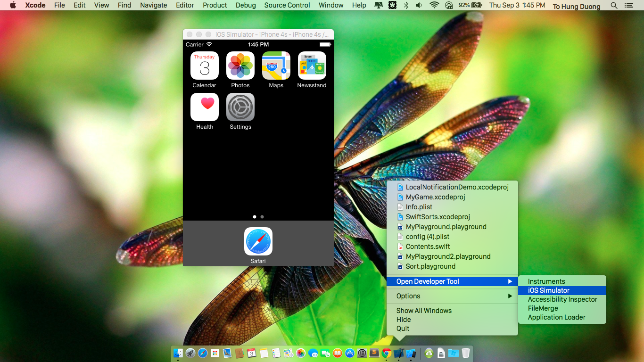Choose Show All Windows
The width and height of the screenshot is (644, 362).
pyautogui.click(x=424, y=311)
